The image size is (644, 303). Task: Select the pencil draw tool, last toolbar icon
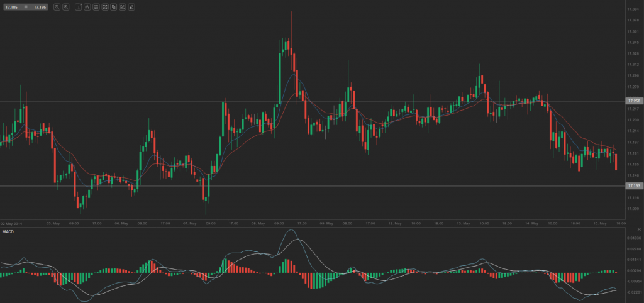pyautogui.click(x=131, y=7)
